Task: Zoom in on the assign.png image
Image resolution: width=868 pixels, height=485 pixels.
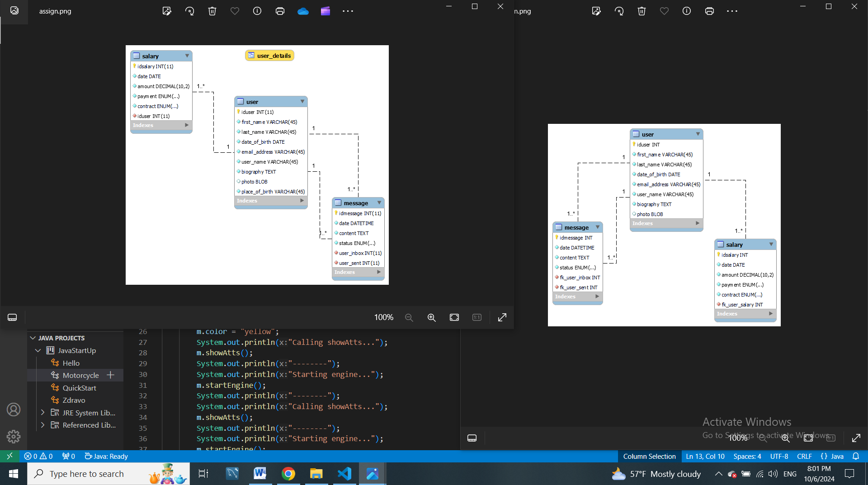Action: point(431,317)
